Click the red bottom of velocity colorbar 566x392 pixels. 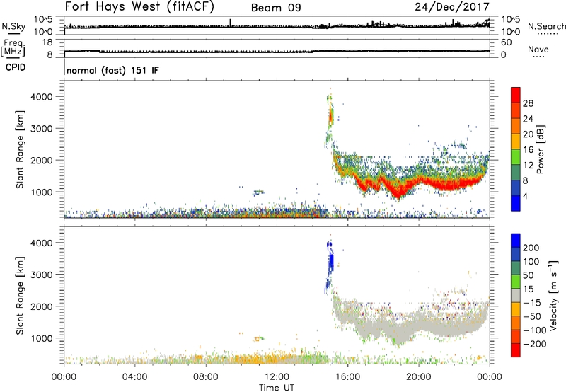(516, 350)
